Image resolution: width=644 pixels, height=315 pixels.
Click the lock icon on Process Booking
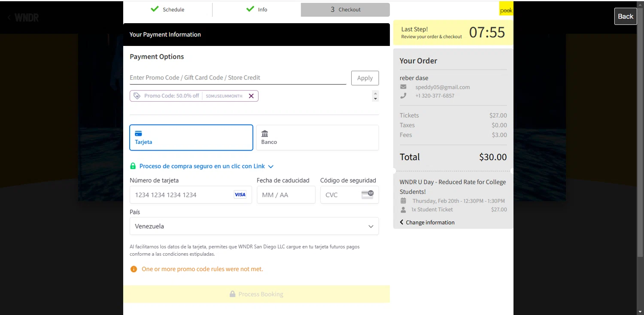[232, 294]
